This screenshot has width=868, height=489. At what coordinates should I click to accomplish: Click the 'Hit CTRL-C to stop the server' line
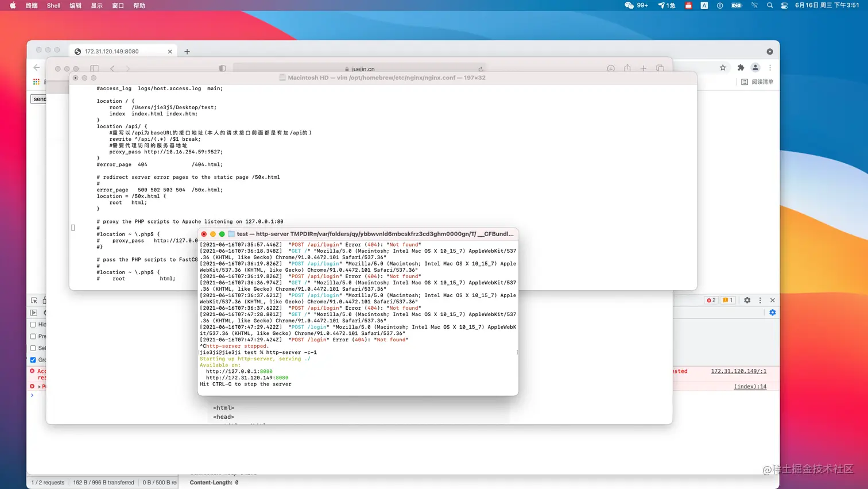tap(245, 384)
